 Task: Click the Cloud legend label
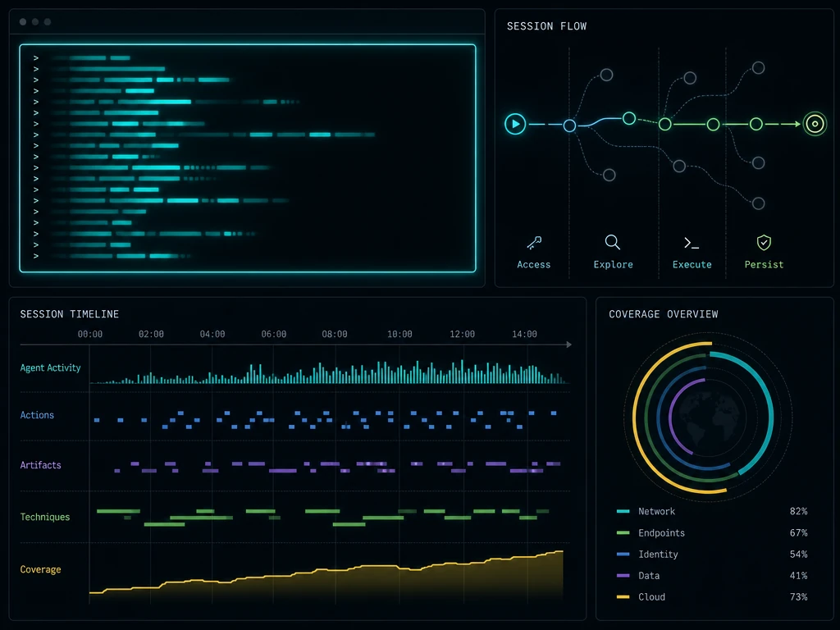(x=651, y=597)
